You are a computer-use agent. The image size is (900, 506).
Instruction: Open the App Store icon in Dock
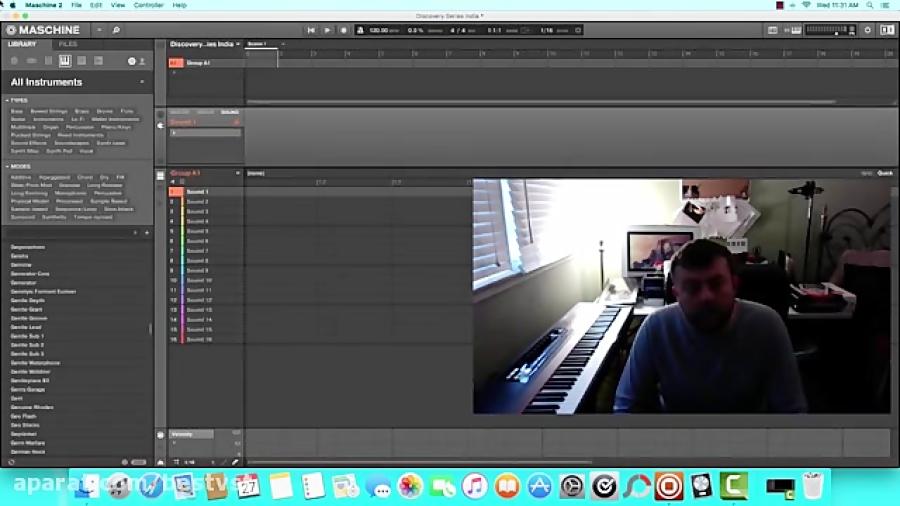[539, 486]
